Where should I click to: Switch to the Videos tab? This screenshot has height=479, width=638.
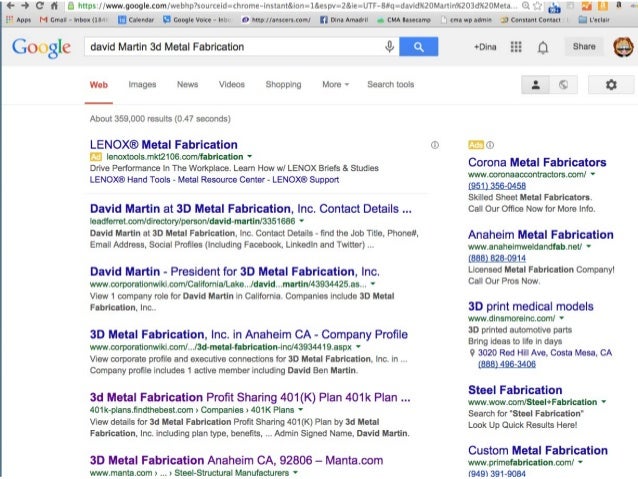point(232,85)
